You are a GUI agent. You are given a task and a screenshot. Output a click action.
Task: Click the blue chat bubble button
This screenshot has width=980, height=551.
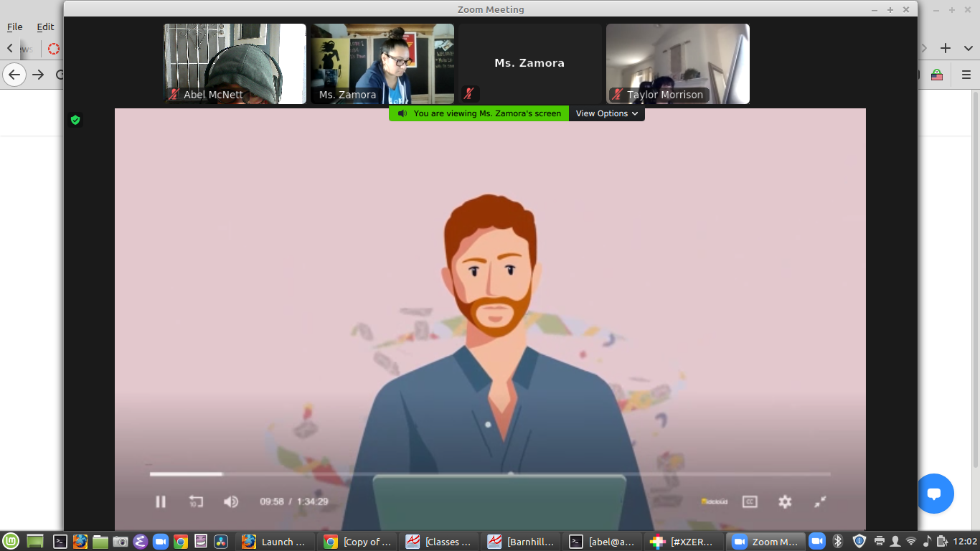coord(933,494)
